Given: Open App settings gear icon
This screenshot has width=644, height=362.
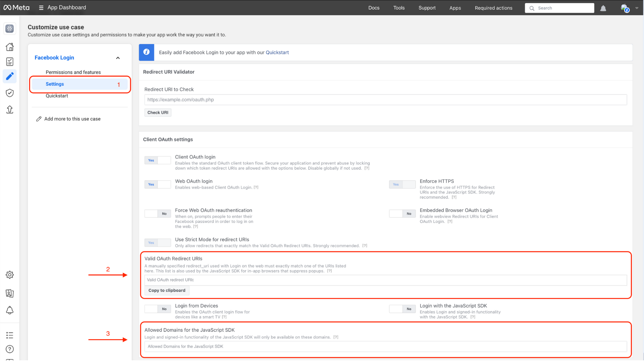Looking at the screenshot, I should coord(10,275).
